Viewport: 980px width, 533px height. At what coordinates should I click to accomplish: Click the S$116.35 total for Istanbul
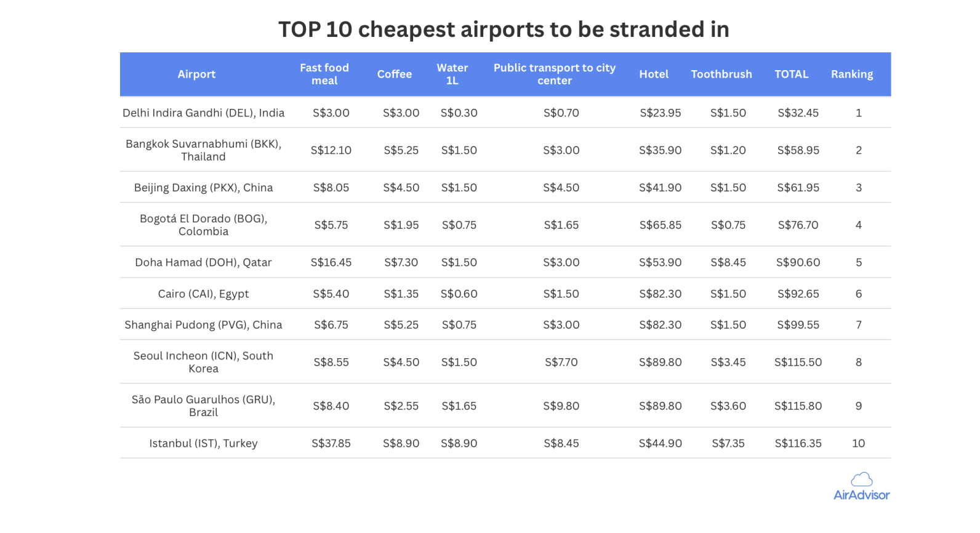798,443
